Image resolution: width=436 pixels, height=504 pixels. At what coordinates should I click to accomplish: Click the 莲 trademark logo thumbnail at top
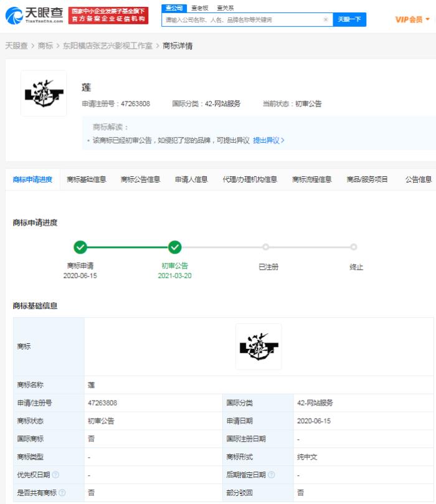[x=44, y=93]
